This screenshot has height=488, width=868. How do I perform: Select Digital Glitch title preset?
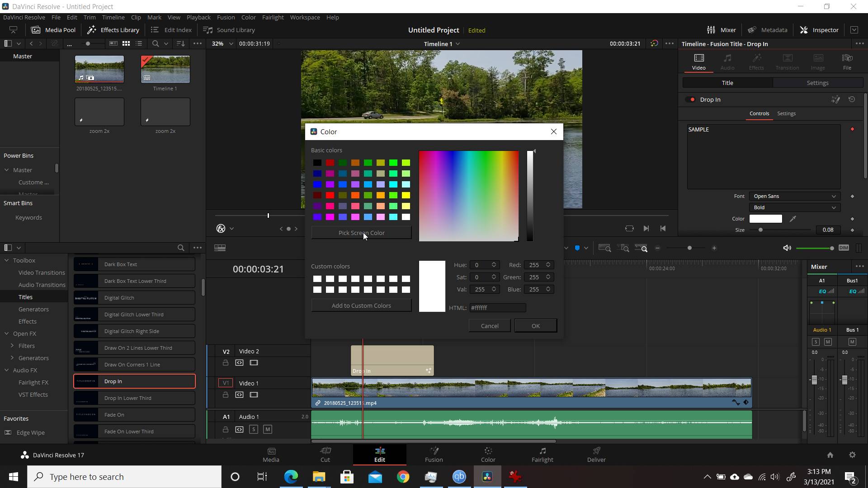coord(134,298)
